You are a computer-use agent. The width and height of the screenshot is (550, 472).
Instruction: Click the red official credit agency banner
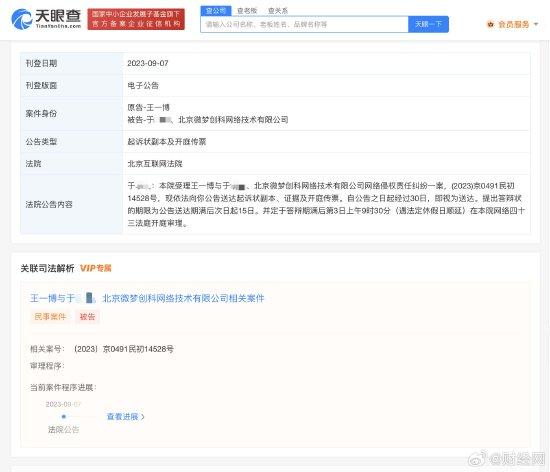[136, 19]
